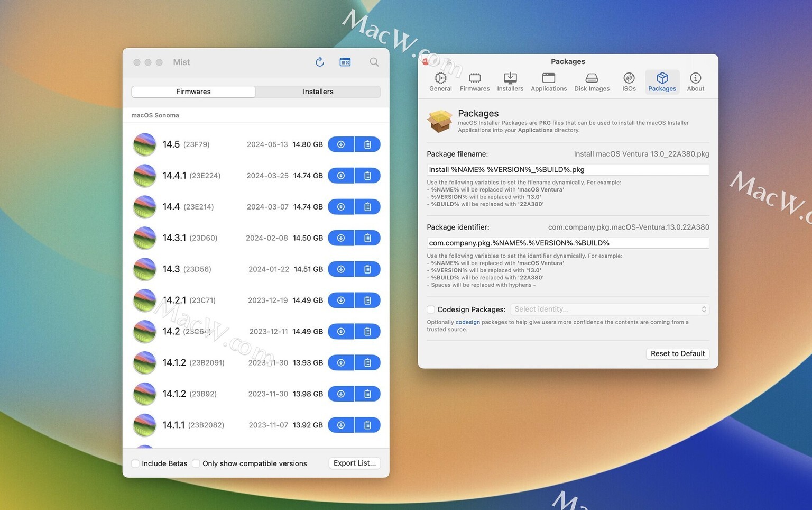Copy details for macOS 14.1.2 (23B92)
This screenshot has width=812, height=510.
[367, 394]
